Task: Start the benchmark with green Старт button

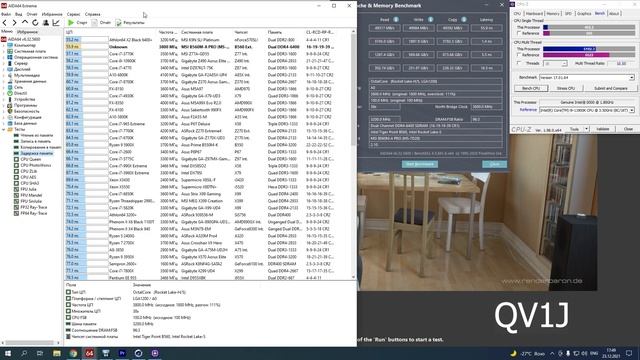Action: tap(78, 23)
